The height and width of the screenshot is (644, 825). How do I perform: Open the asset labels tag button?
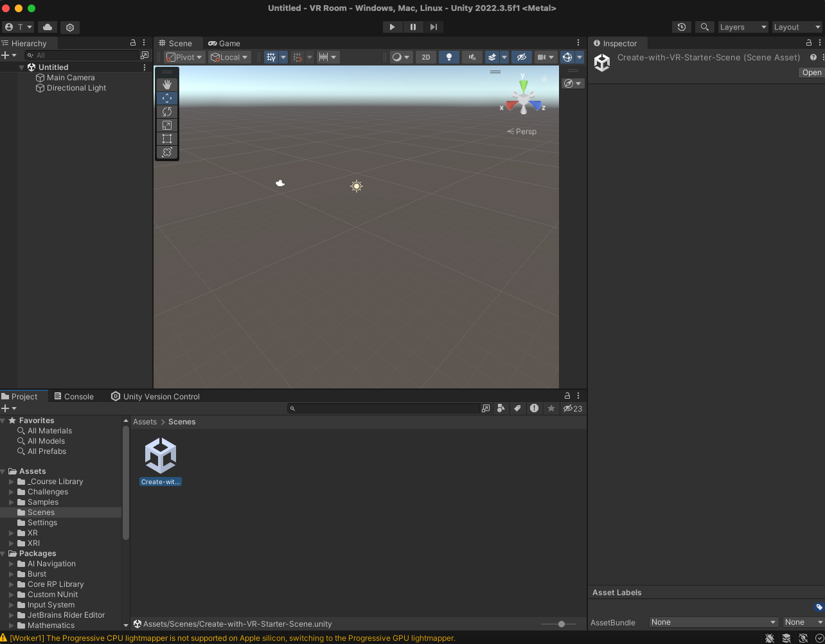pyautogui.click(x=819, y=607)
